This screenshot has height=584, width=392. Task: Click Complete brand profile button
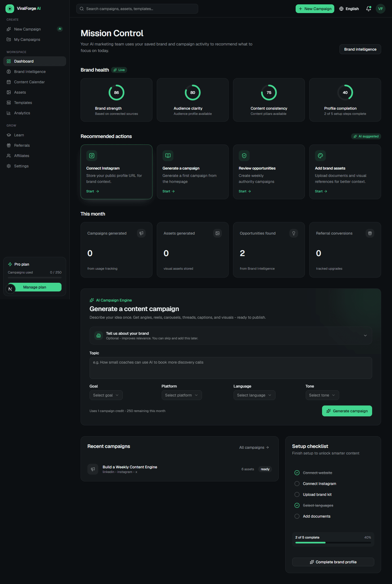click(x=333, y=562)
